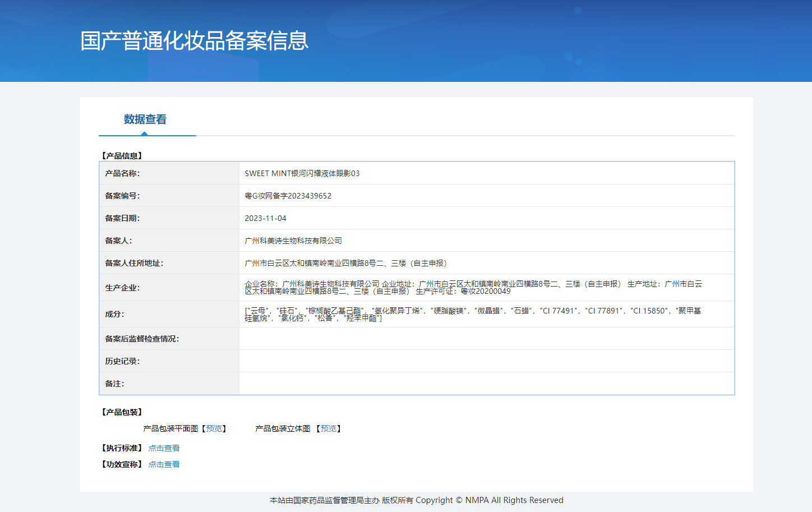Open 预览 link for 产品包装立体图

[x=328, y=428]
